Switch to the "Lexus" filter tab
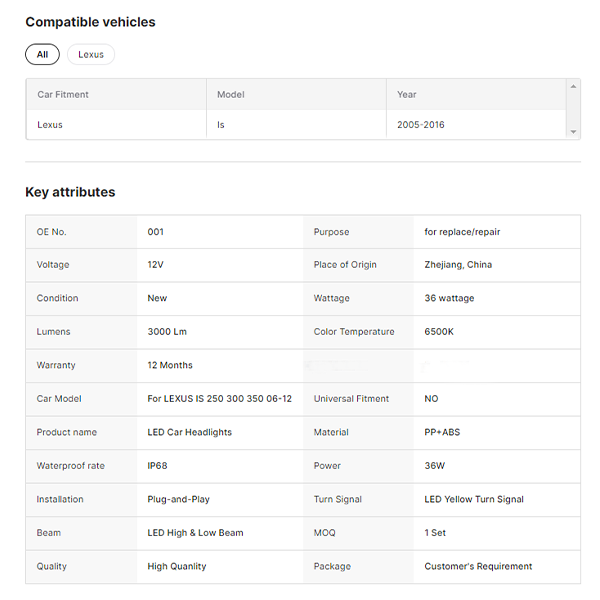Screen dimensions: 600x600 pos(91,55)
